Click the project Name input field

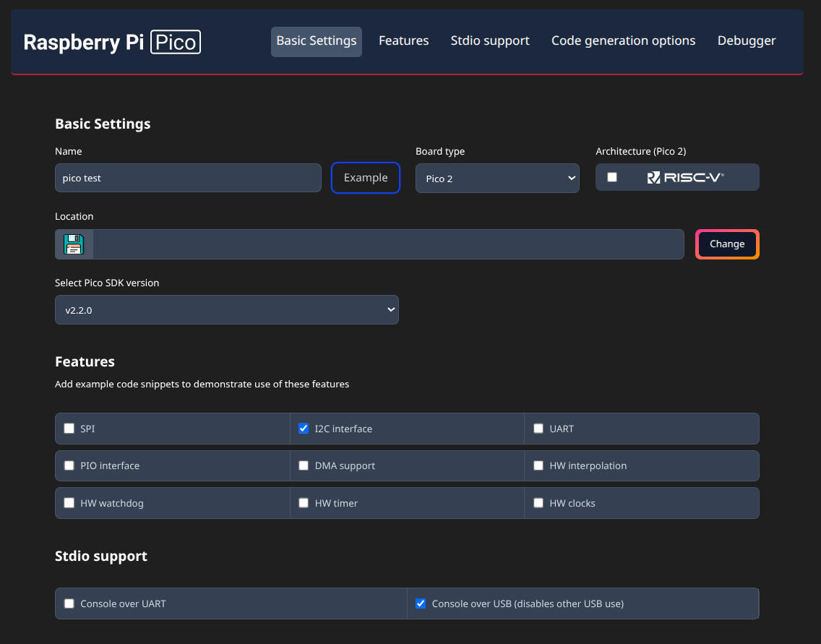[x=188, y=178]
